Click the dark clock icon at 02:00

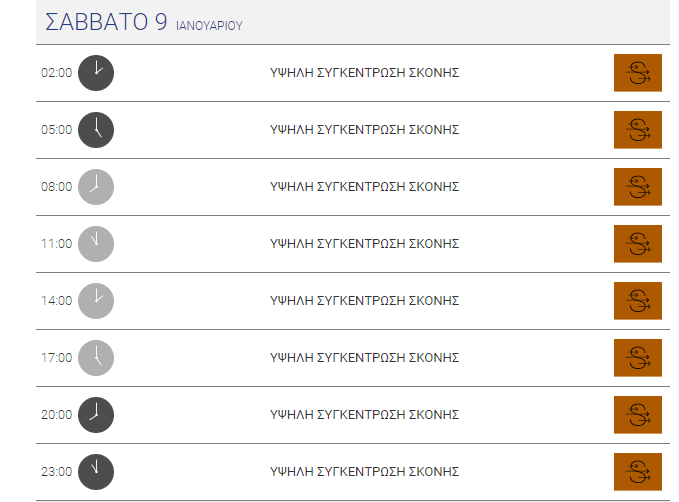[96, 73]
